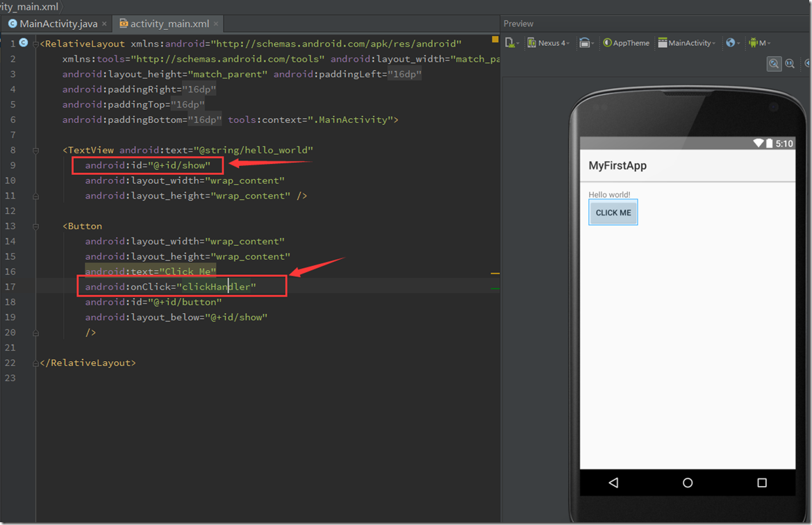Open the locale globe dropdown
Viewport: 812px width, 525px height.
pos(732,43)
